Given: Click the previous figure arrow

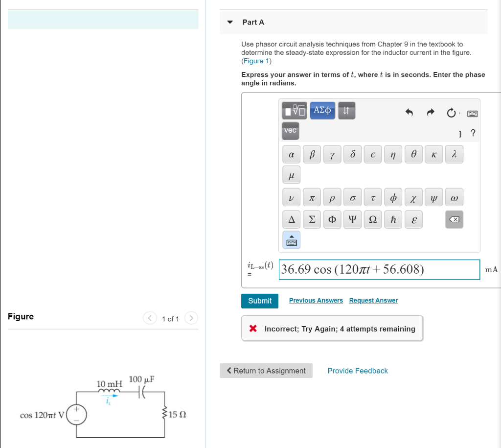Looking at the screenshot, I should (x=150, y=318).
